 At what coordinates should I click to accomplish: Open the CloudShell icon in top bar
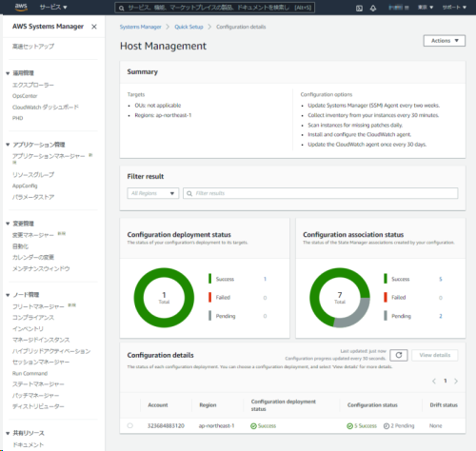[x=359, y=9]
